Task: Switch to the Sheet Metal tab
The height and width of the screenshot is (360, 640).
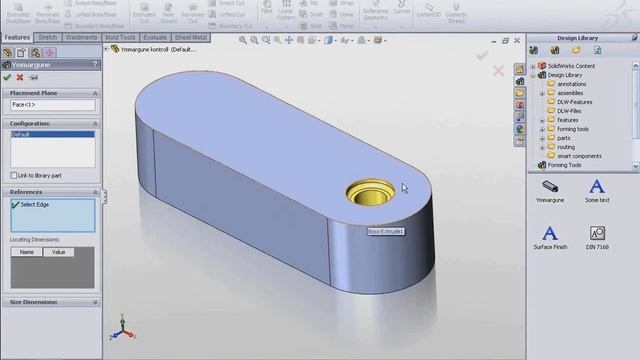Action: point(191,37)
